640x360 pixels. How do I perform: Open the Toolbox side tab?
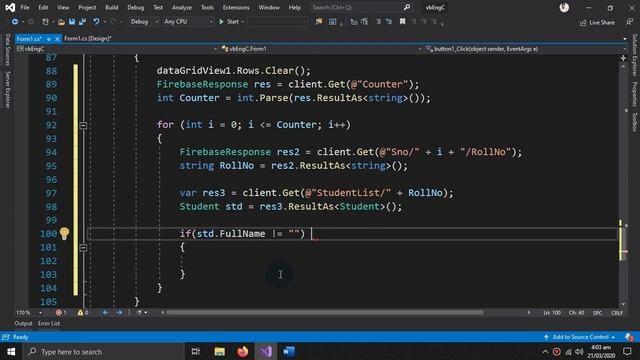point(634,122)
